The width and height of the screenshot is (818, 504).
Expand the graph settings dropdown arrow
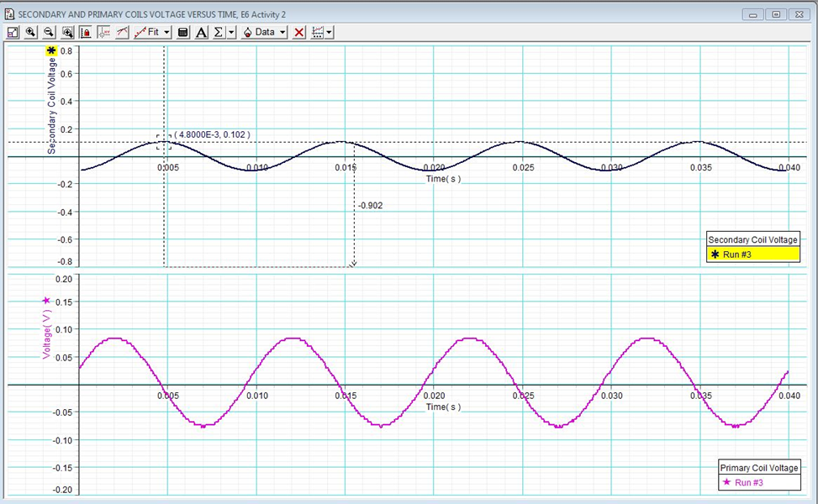(x=328, y=32)
